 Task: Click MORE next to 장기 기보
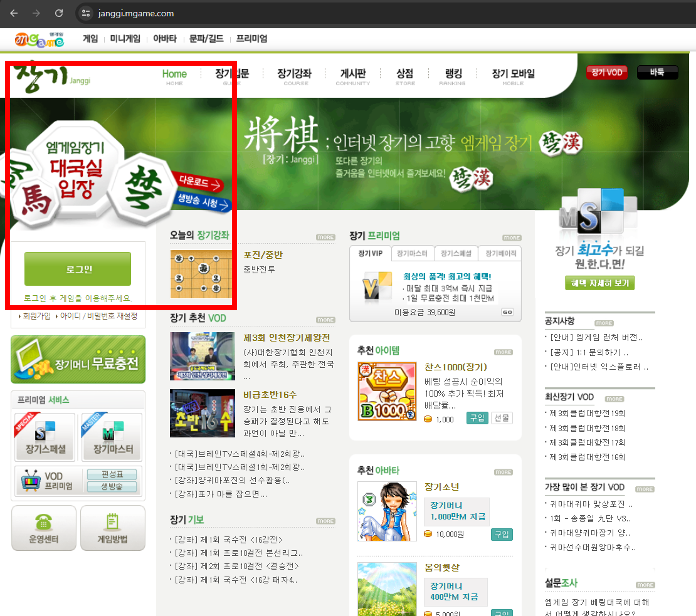(x=326, y=521)
